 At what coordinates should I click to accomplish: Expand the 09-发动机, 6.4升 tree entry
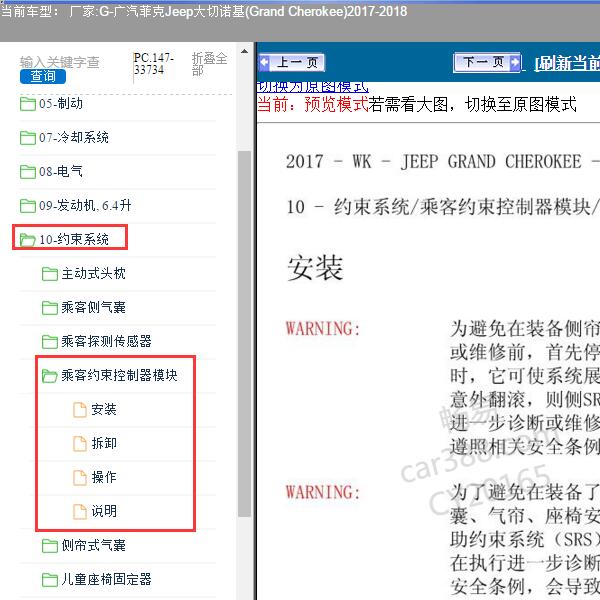click(x=85, y=205)
